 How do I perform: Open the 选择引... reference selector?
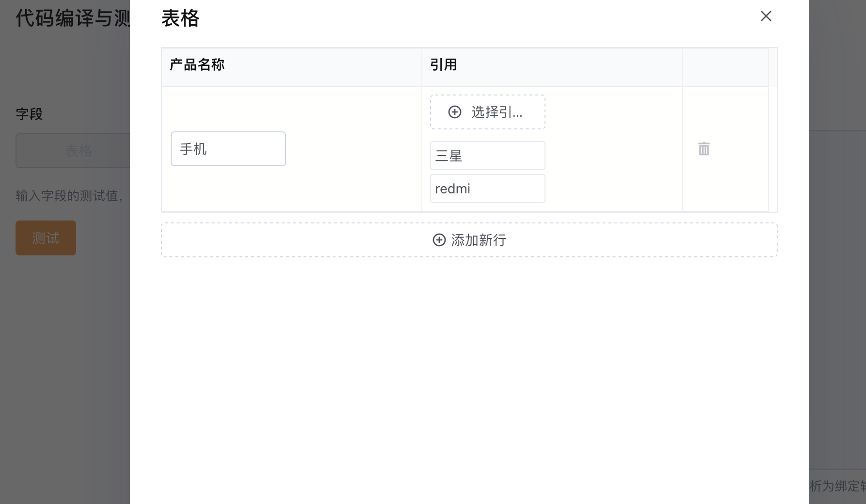pos(488,112)
